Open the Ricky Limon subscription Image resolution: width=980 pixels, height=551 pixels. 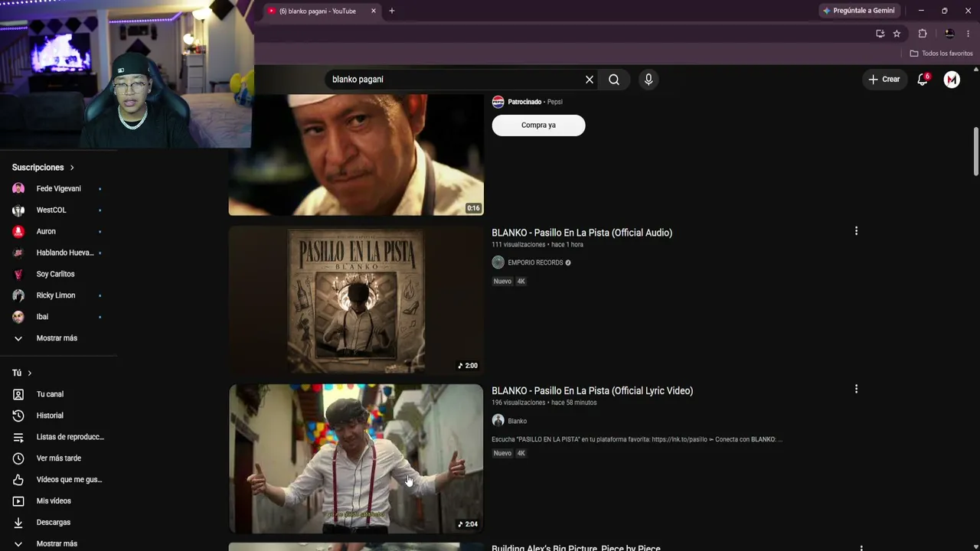[x=58, y=296]
